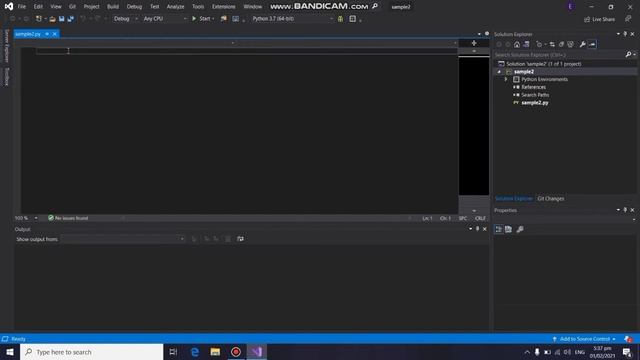Open Microsoft Edge from the taskbar
Screen dimensions: 640x360
[x=195, y=352]
